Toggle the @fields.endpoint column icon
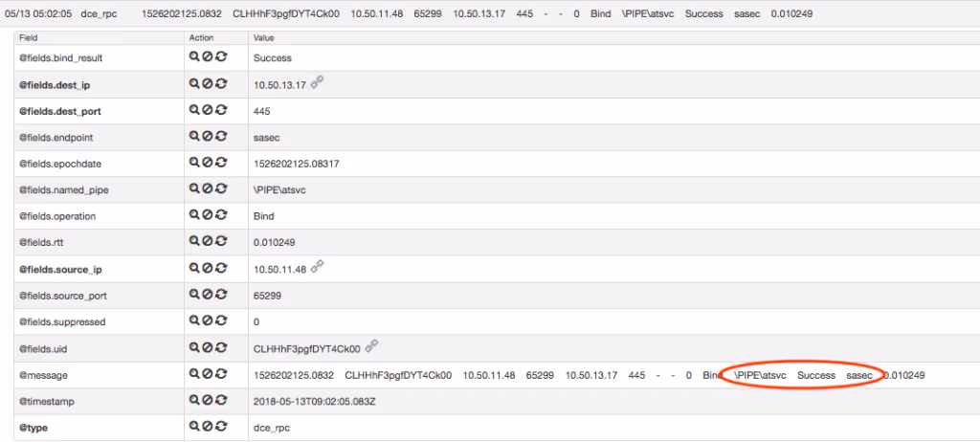The width and height of the screenshot is (980, 442). (x=221, y=136)
